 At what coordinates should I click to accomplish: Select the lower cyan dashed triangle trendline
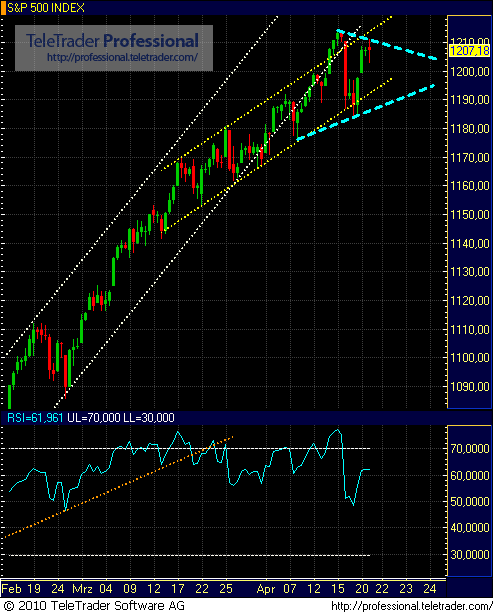point(366,112)
